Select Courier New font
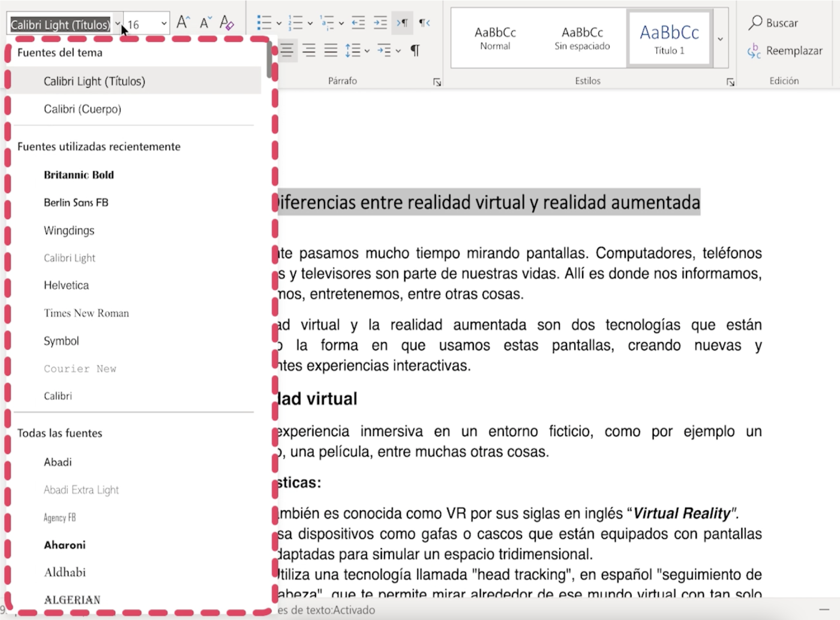 pos(136,369)
